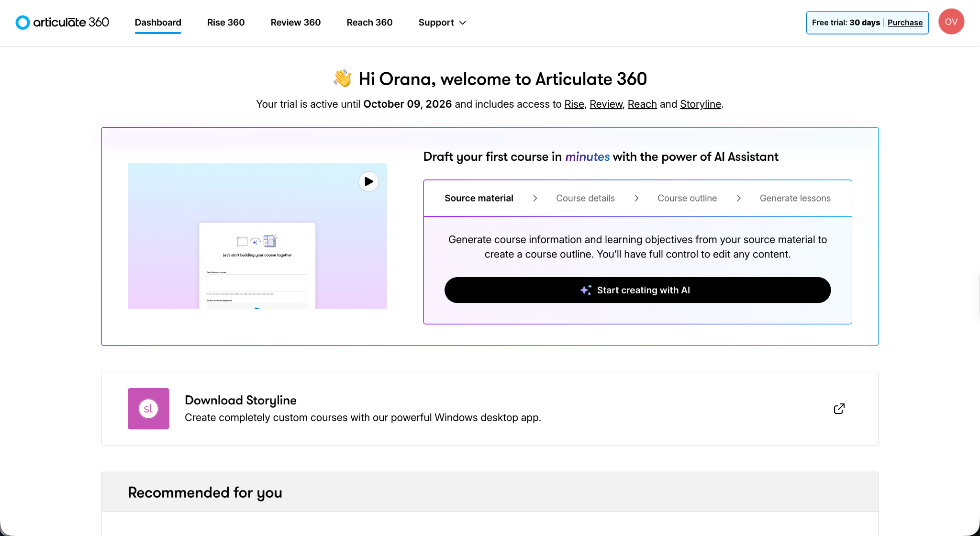Go to Reach 360 tab
Image resolution: width=980 pixels, height=536 pixels.
(369, 22)
